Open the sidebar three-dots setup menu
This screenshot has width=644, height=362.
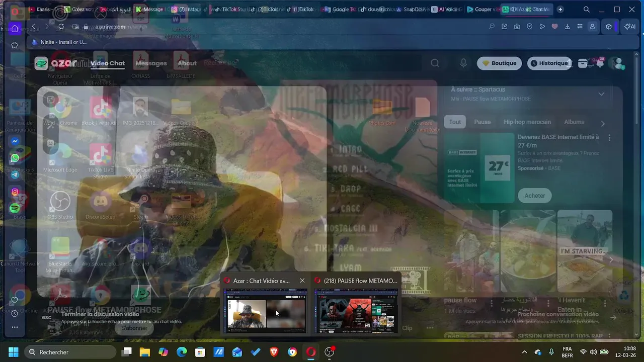[15, 327]
